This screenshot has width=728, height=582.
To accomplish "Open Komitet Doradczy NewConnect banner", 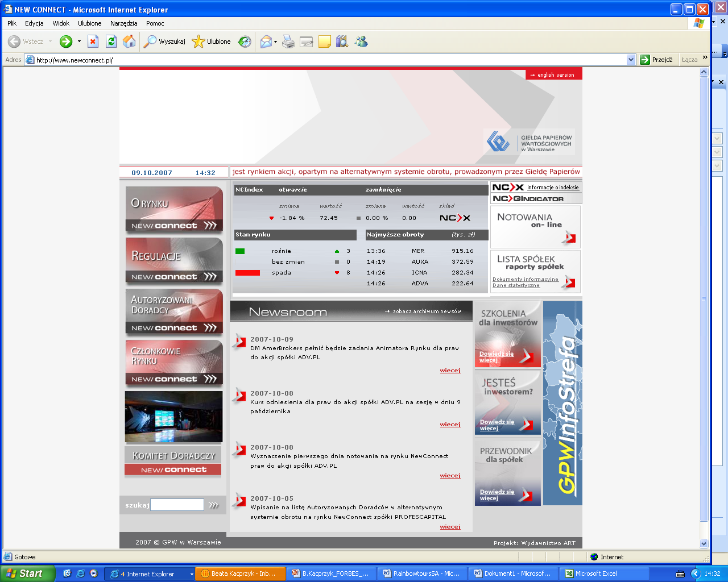I will tap(173, 462).
